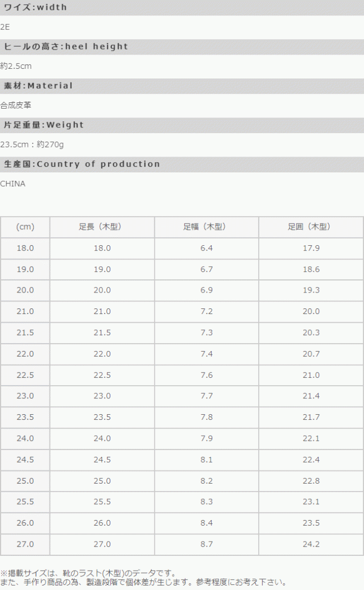Select the 6.4 foot width cell
Viewport: 364px width, 590px height.
click(x=206, y=248)
